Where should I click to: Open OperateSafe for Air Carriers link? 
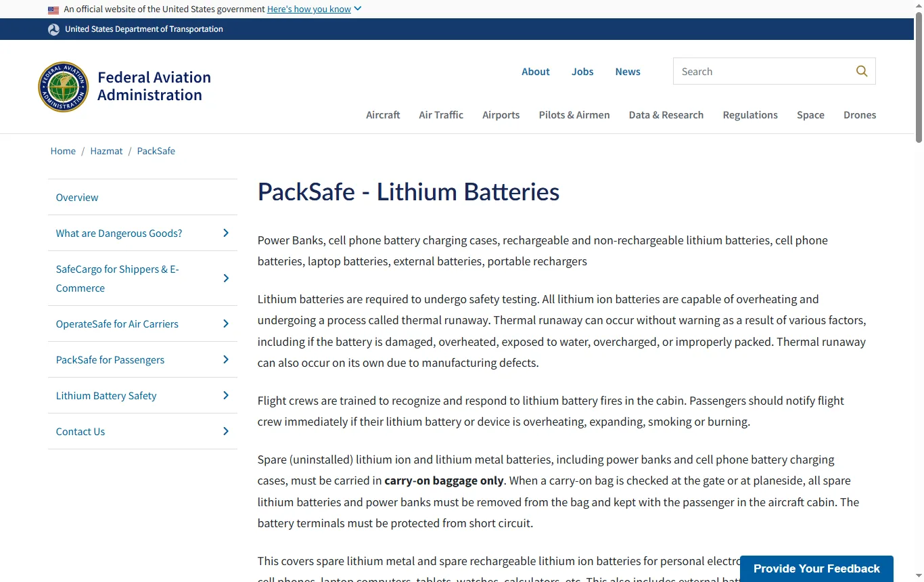(117, 324)
